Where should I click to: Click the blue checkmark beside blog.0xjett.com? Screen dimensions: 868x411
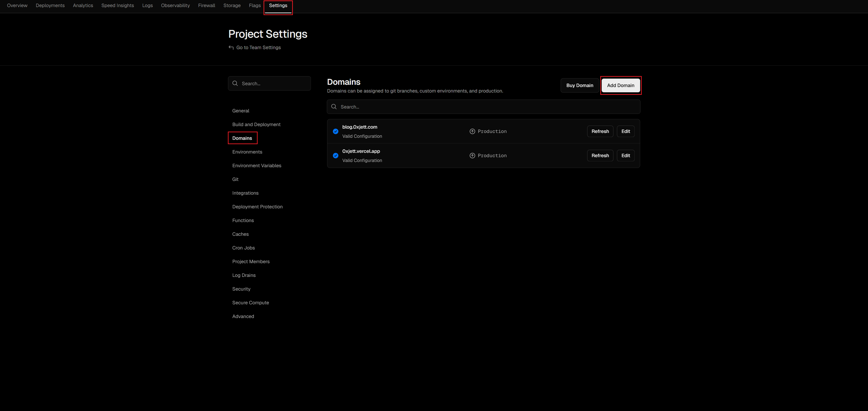coord(335,131)
